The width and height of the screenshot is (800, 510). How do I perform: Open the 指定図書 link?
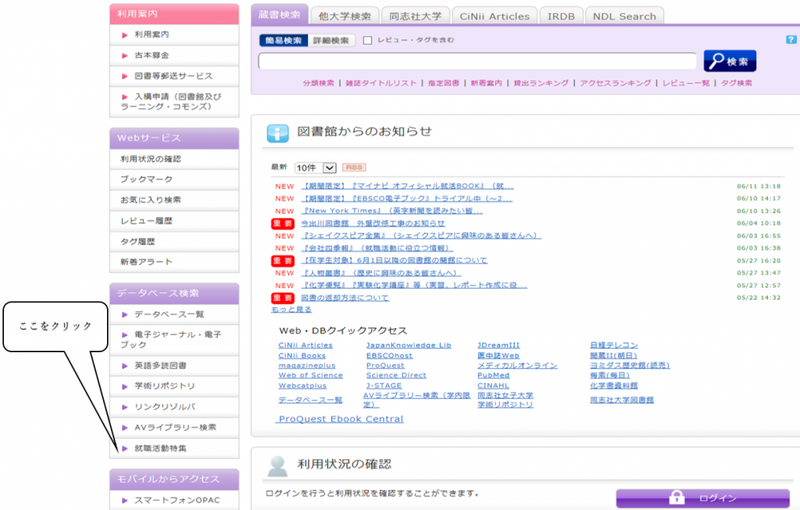coord(443,83)
